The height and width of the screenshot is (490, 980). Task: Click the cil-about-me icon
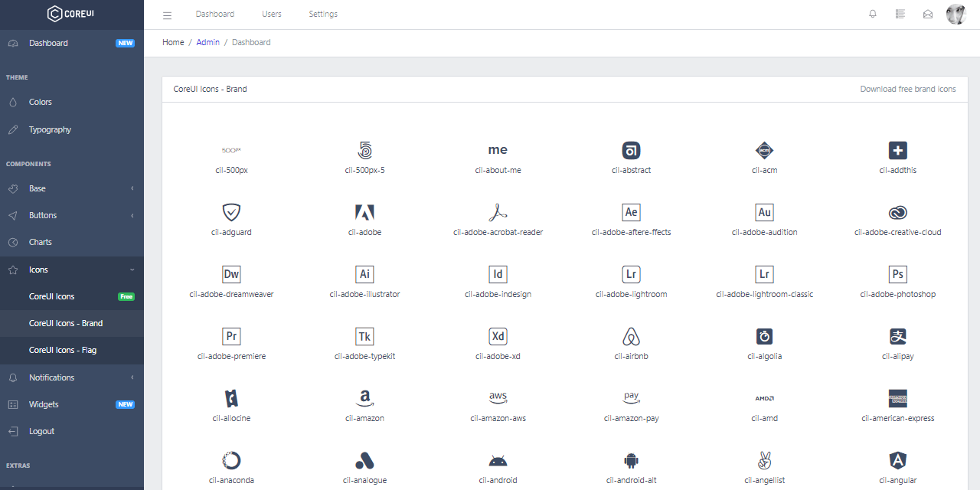498,150
